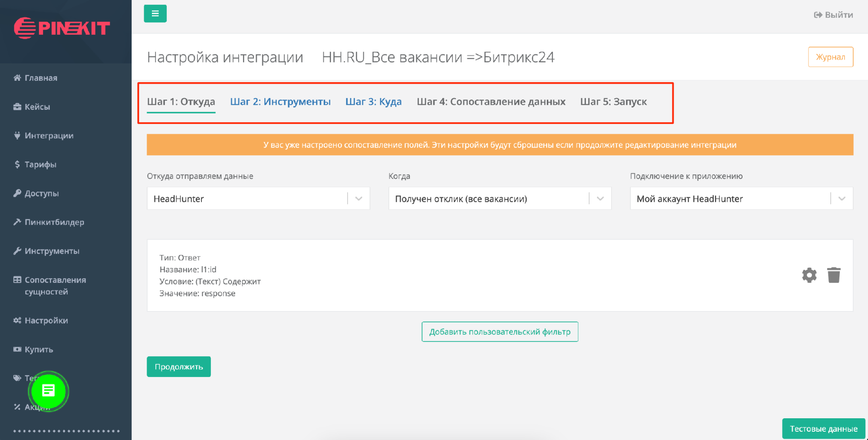This screenshot has height=440, width=868.
Task: Open Кейсы in the sidebar
Action: pyautogui.click(x=37, y=107)
